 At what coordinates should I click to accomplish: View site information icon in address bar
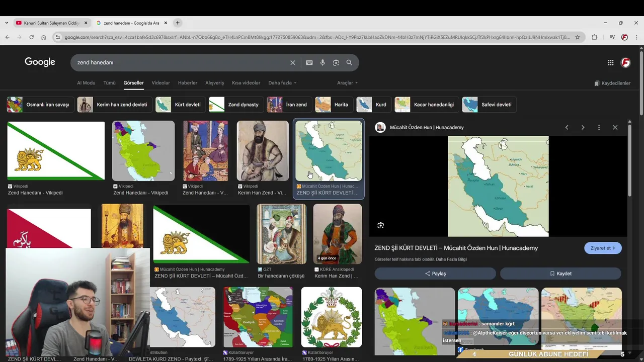click(x=58, y=37)
